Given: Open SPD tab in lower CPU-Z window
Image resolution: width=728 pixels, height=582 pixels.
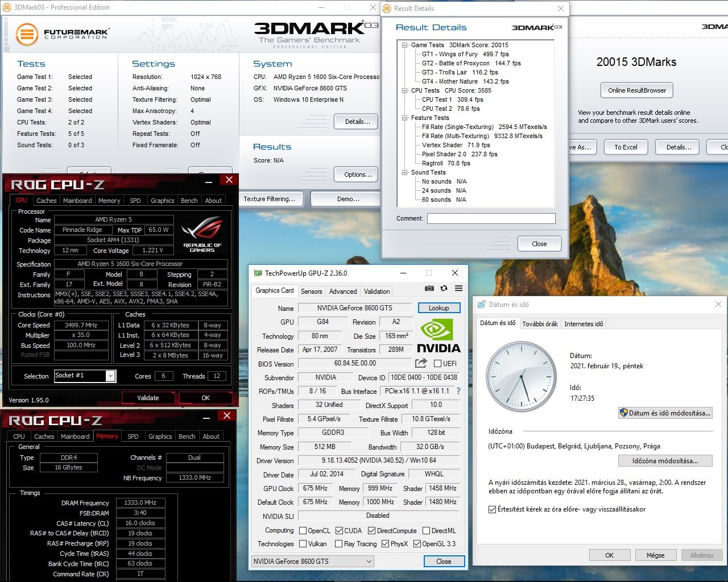Looking at the screenshot, I should 133,436.
